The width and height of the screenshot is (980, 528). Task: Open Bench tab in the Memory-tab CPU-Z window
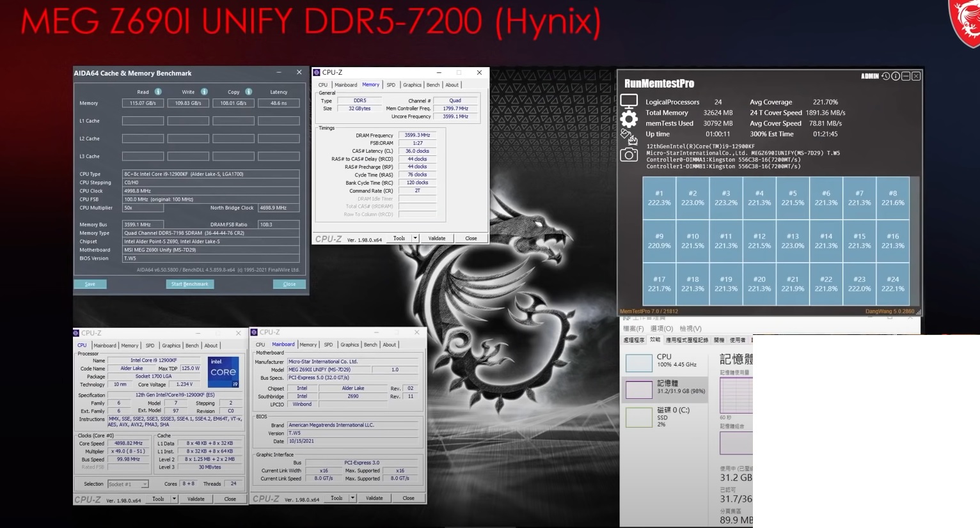(x=433, y=85)
